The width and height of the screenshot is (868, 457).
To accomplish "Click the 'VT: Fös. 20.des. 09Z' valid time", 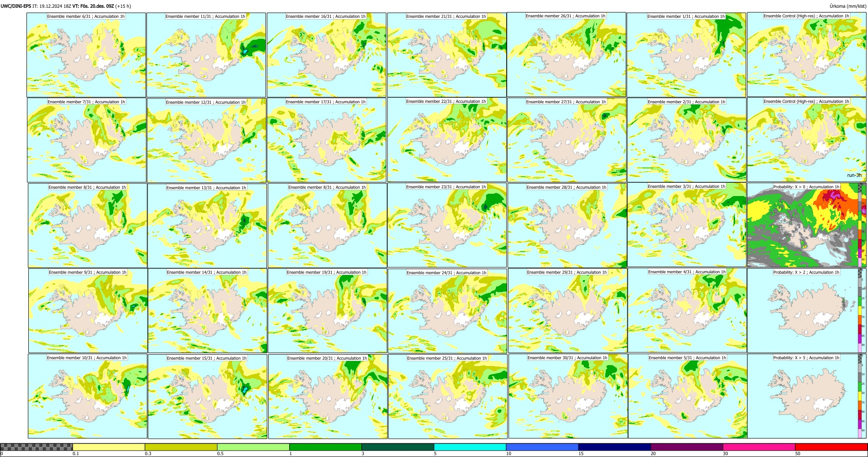I will click(93, 6).
